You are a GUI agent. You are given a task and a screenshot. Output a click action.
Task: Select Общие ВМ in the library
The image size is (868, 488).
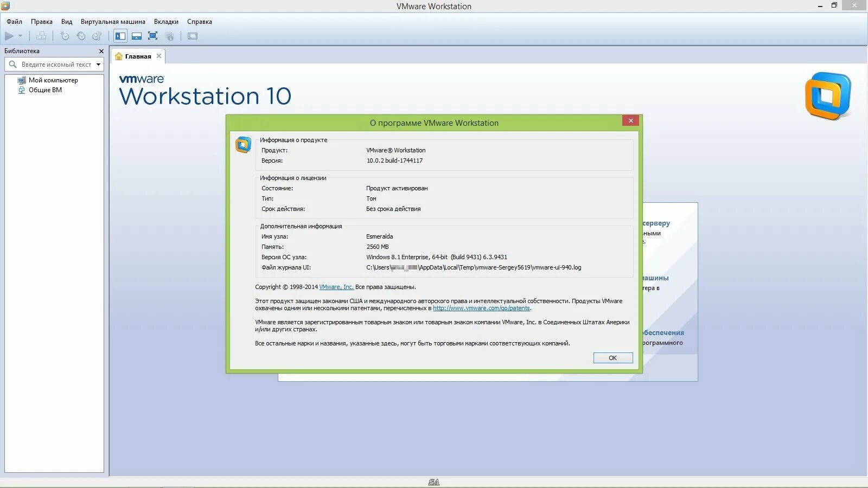point(45,90)
